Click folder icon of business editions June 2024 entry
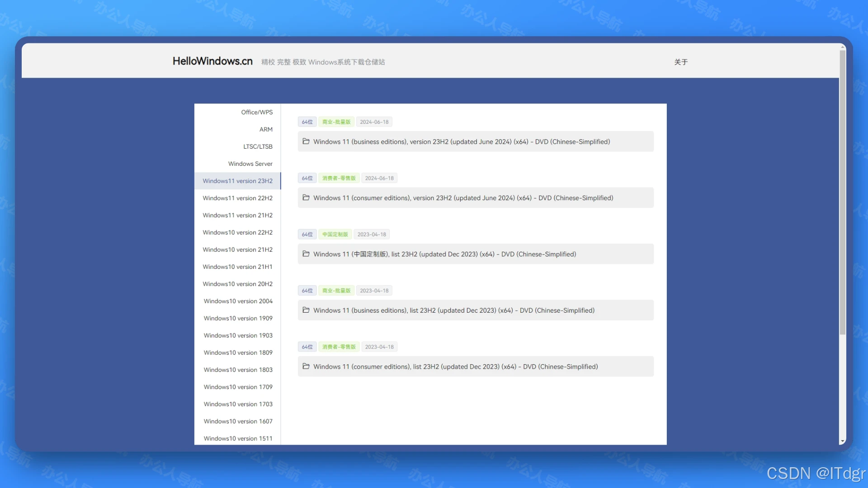The height and width of the screenshot is (488, 868). click(x=306, y=141)
